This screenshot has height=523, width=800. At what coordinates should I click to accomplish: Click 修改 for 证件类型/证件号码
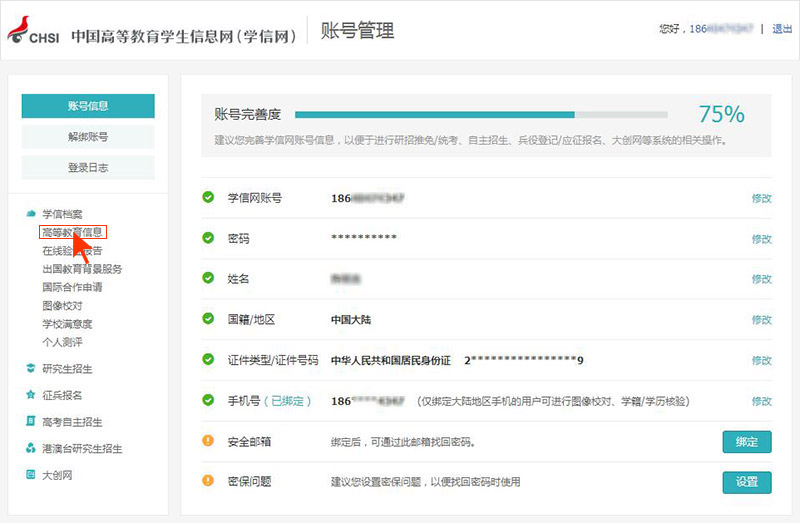(762, 360)
